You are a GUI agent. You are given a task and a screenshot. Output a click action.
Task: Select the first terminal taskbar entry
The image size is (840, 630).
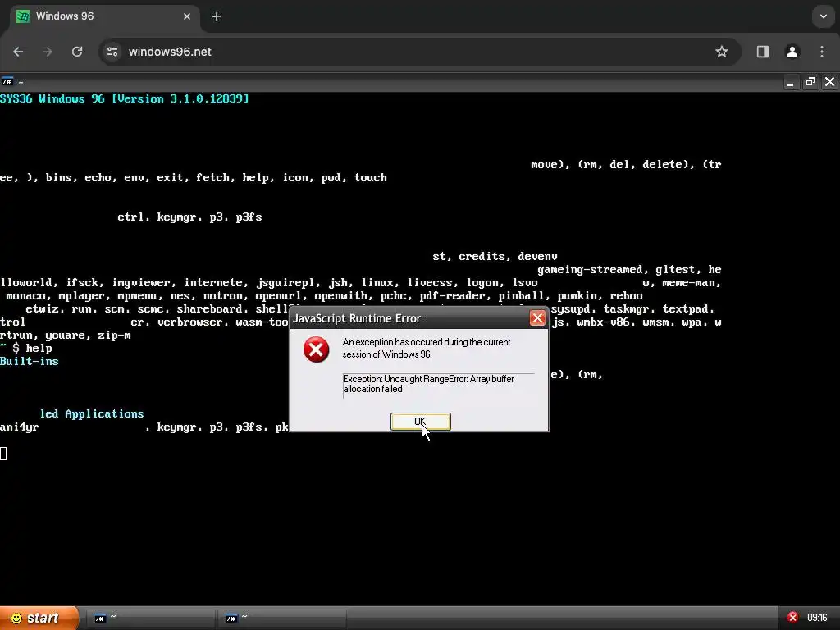(149, 619)
